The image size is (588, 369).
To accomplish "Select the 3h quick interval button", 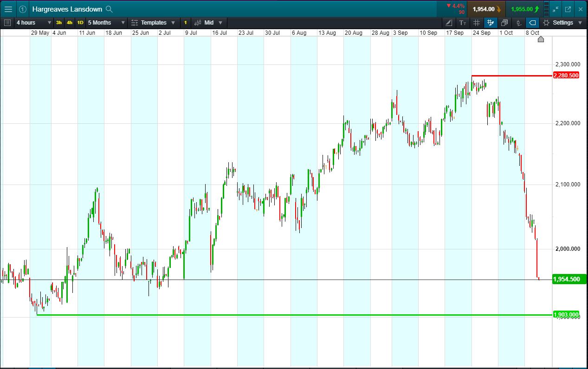I will point(59,22).
